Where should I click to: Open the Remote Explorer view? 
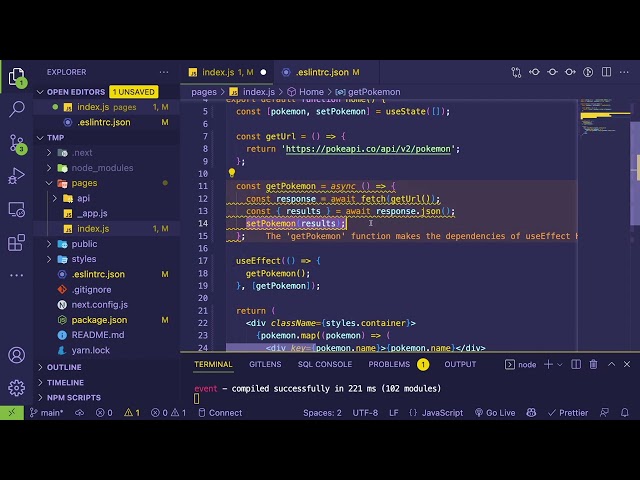coord(16,209)
